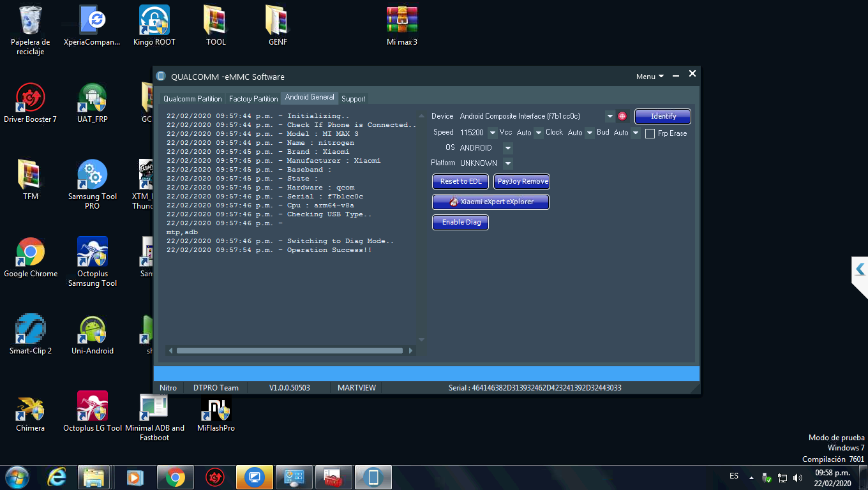Click the 'Operation Success!!' log line
This screenshot has width=868, height=490.
[x=269, y=250]
